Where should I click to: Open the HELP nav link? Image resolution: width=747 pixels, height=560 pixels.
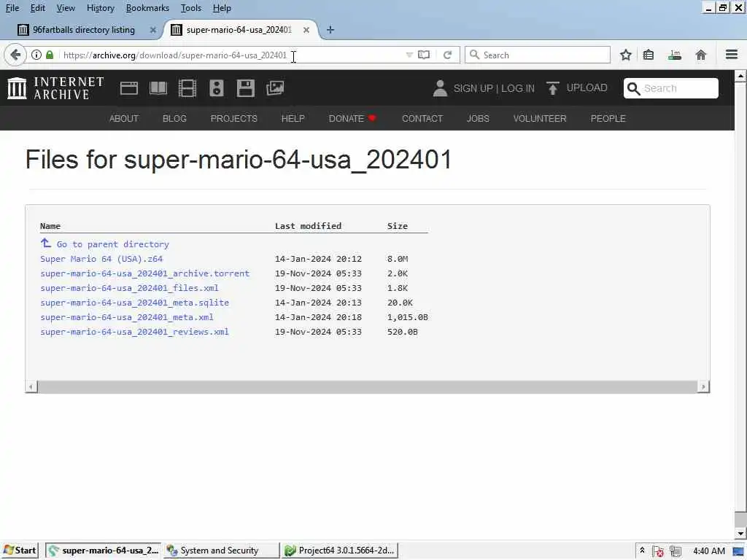point(293,119)
